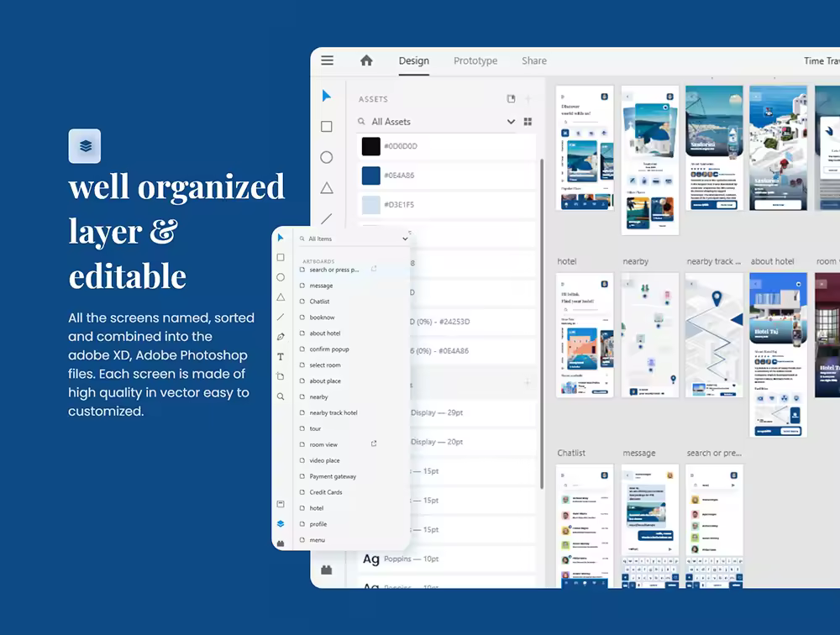Select the Rectangle tool in the floating layers panel
Viewport: 840px width, 635px height.
(281, 258)
